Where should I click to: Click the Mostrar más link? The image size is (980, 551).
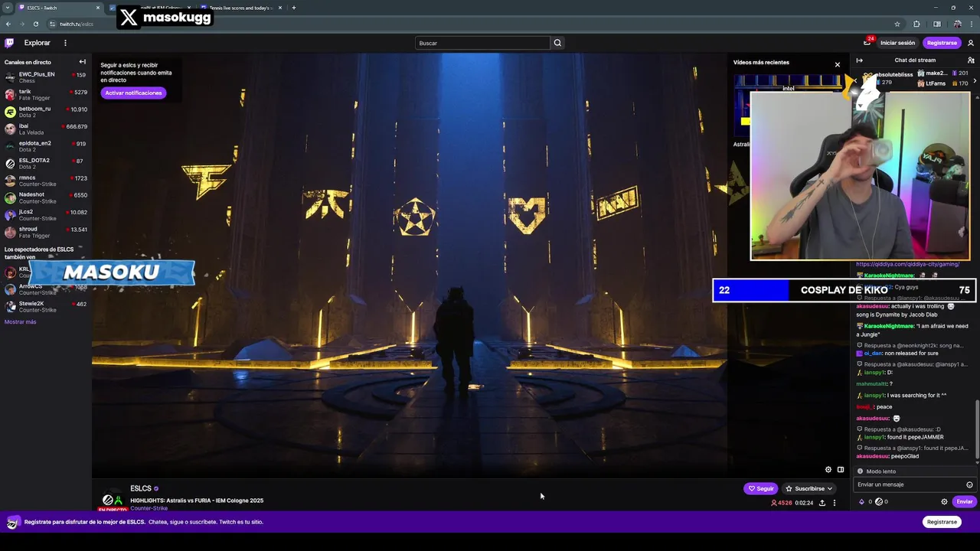tap(21, 322)
